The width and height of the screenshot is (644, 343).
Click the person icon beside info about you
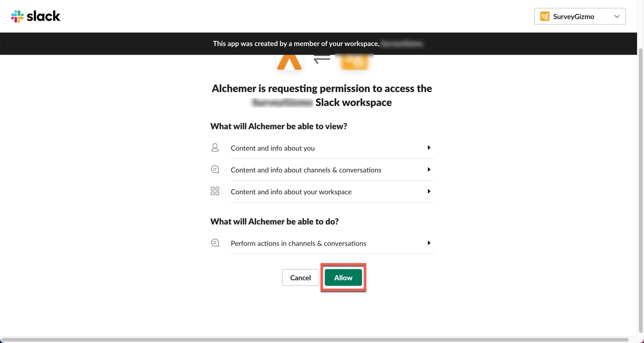(215, 148)
